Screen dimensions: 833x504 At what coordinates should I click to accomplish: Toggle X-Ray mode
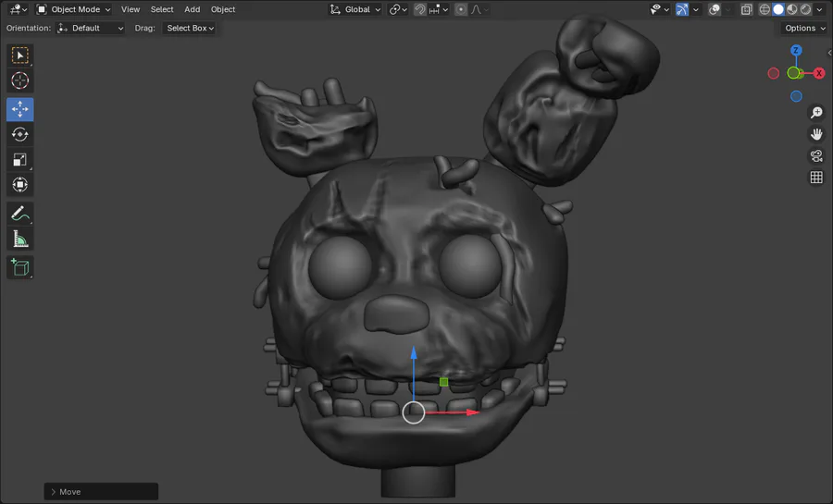[746, 9]
